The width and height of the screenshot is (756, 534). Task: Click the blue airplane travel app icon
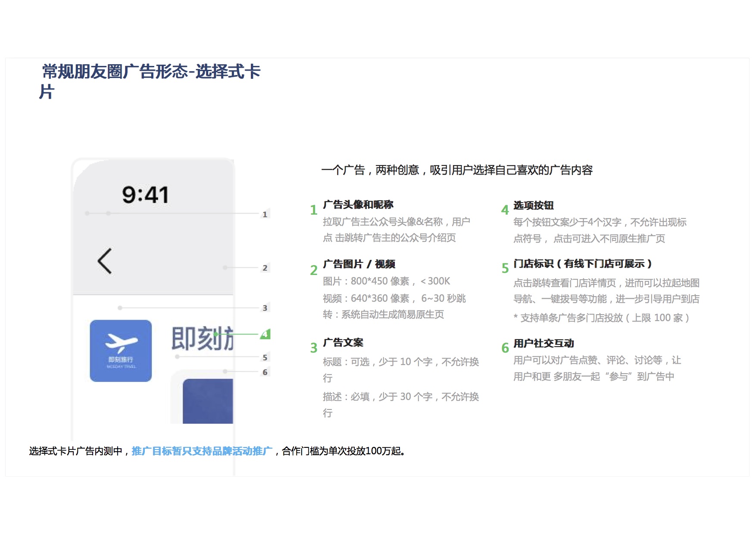121,350
